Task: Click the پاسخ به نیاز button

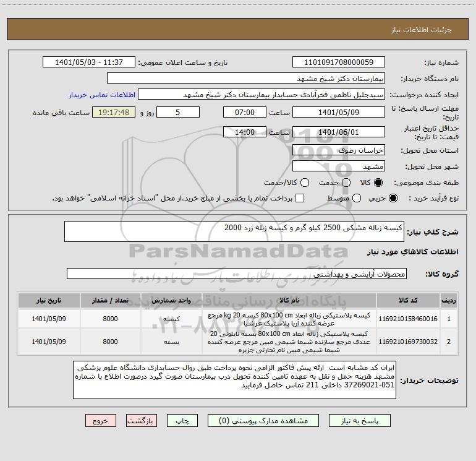Action: pyautogui.click(x=360, y=421)
